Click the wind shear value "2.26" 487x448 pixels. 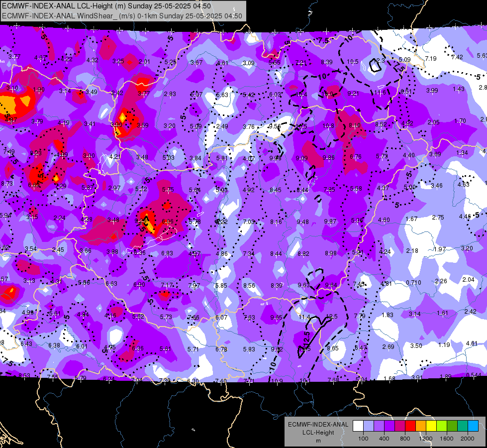pos(441,281)
